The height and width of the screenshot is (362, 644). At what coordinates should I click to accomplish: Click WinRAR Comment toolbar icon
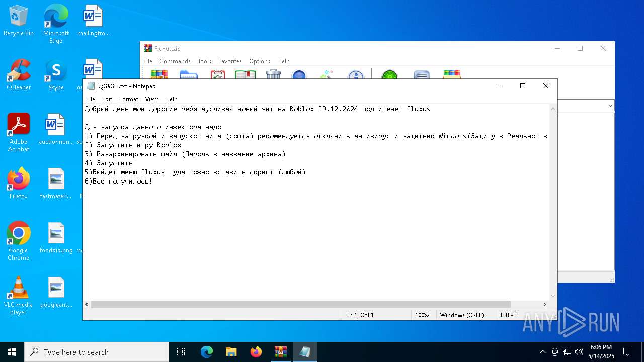coord(422,74)
